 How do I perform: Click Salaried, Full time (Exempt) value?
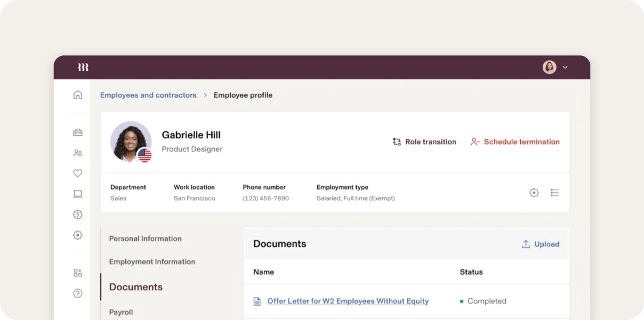pos(356,198)
